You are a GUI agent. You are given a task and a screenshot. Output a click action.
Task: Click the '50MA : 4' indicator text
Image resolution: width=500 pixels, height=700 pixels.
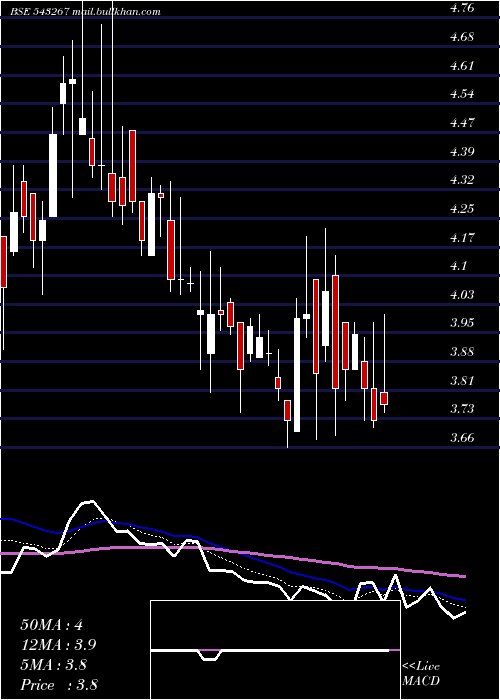52,625
